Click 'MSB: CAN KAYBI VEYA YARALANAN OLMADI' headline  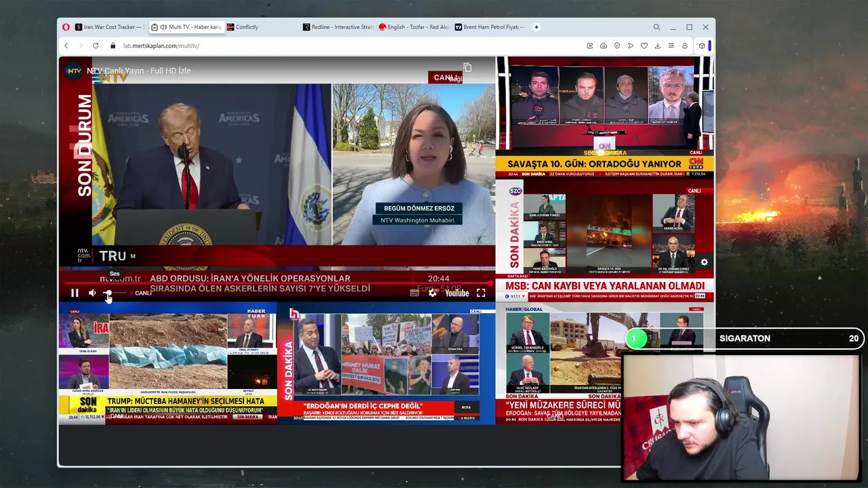pyautogui.click(x=605, y=286)
